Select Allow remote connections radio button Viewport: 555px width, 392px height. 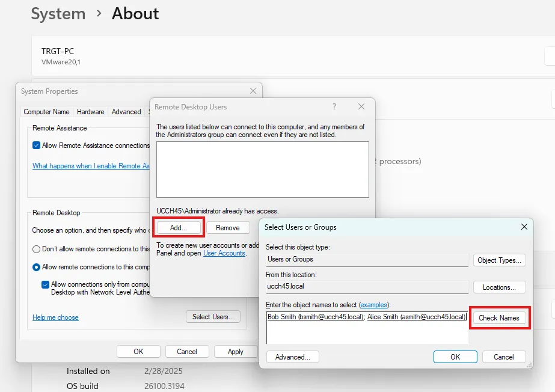pyautogui.click(x=37, y=267)
